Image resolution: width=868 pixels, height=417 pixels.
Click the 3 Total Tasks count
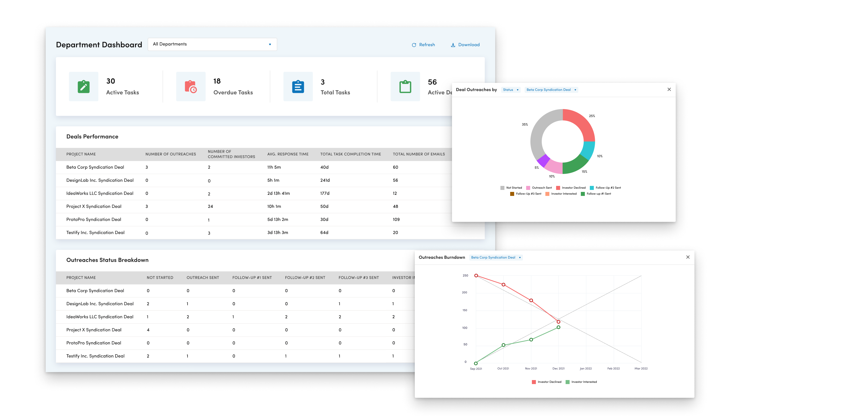coord(323,82)
